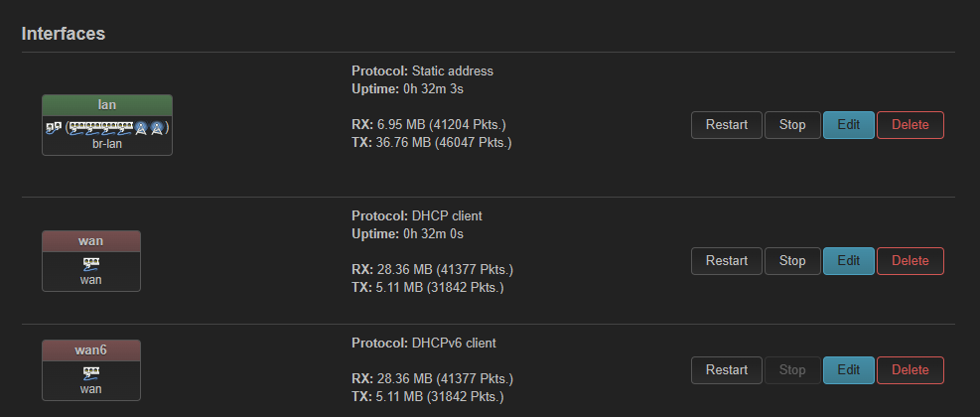
Task: Click the first ethernet port icon in lan bridge
Action: click(76, 127)
